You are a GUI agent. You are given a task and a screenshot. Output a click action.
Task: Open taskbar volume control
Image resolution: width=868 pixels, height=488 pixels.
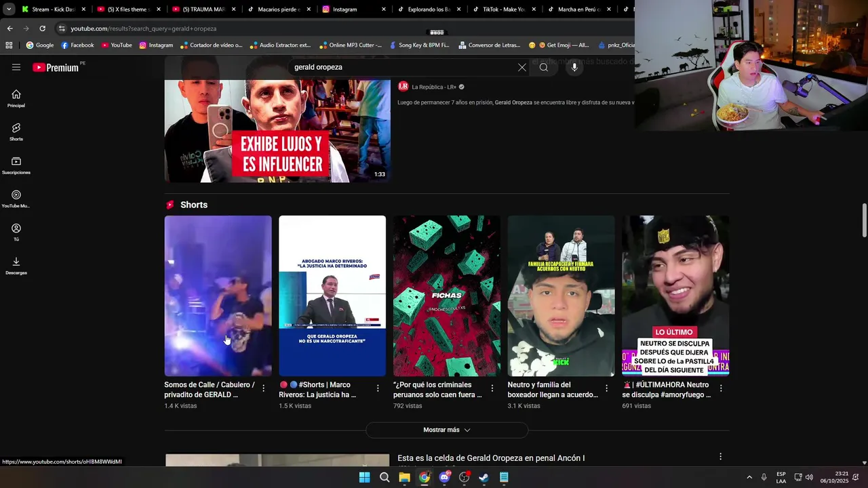click(x=809, y=477)
